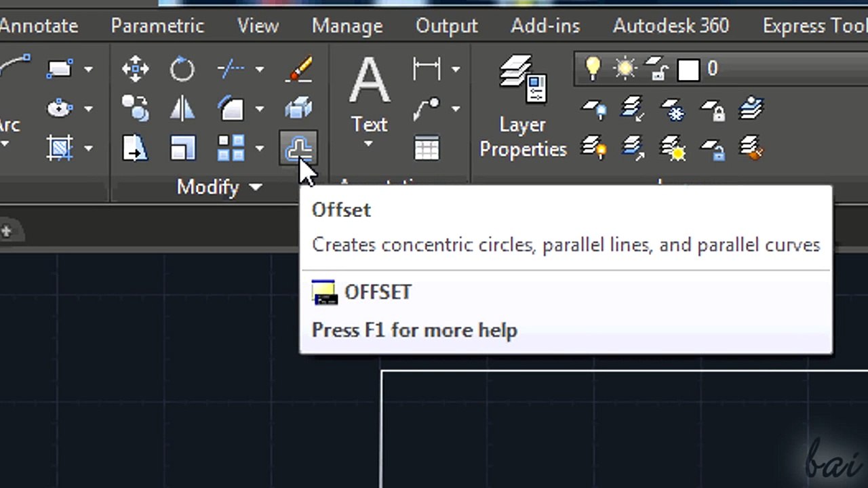Open the Rectangle tool dropdown arrow

click(89, 69)
